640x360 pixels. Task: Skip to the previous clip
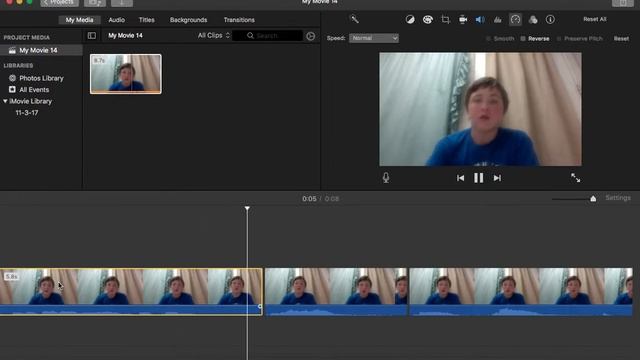460,178
